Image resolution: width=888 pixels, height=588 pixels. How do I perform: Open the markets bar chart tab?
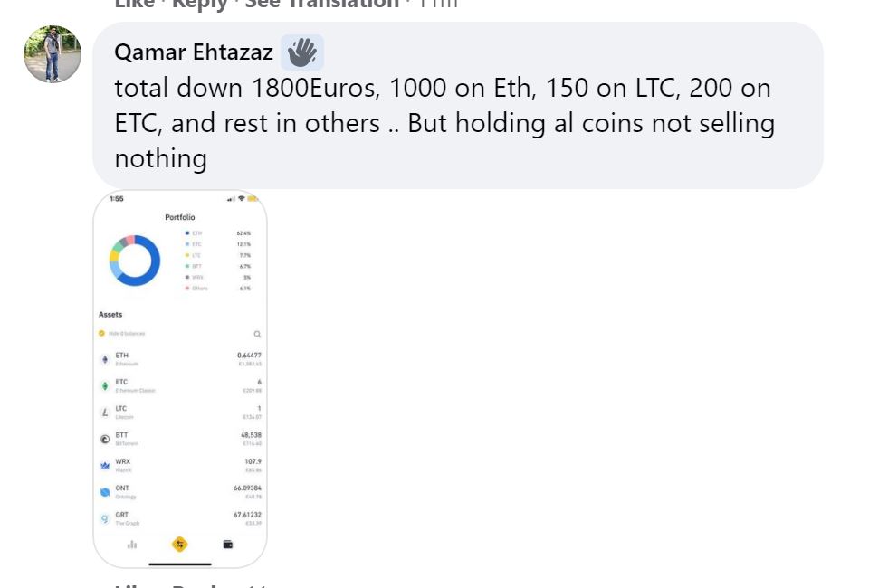point(132,545)
